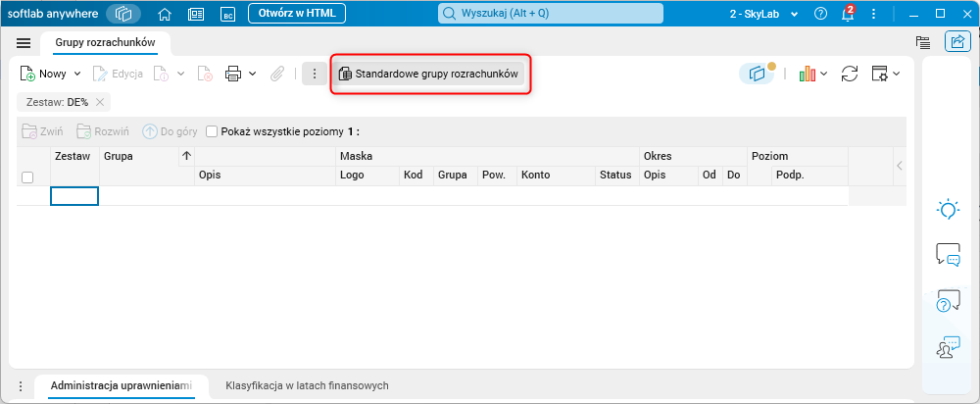Click the colored bar chart icon
The width and height of the screenshot is (980, 404).
click(x=807, y=74)
